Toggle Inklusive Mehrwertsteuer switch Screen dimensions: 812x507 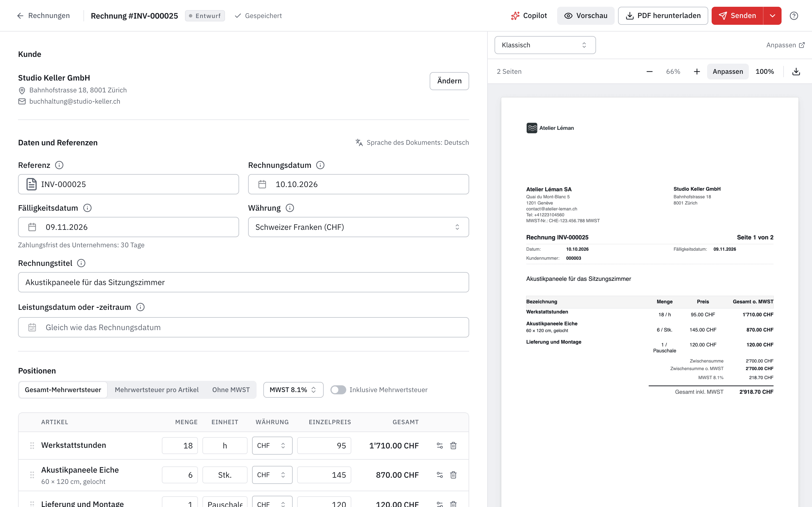(x=338, y=390)
